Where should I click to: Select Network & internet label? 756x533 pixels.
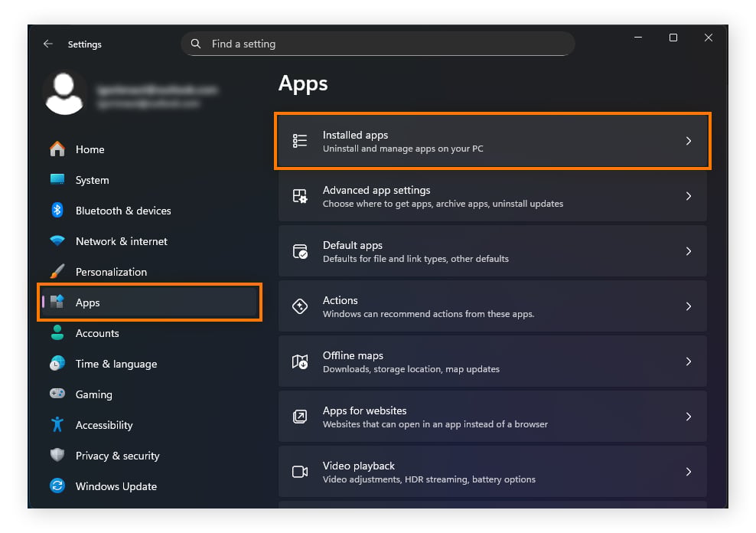click(122, 241)
